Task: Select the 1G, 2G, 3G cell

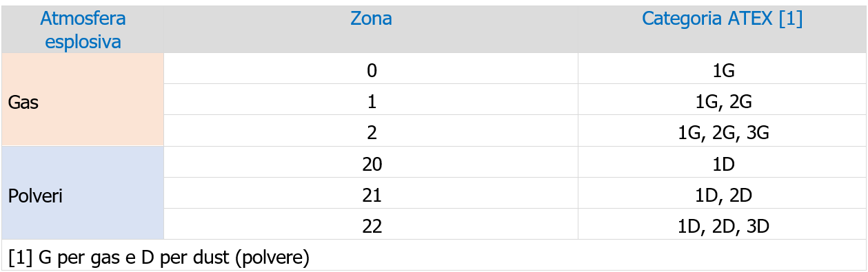Action: (722, 131)
